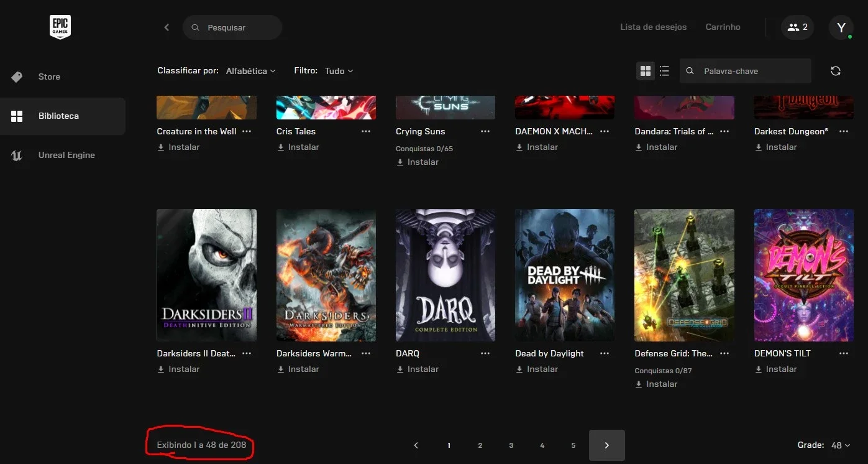Open the Store section
Screen dimensions: 868x464
(63, 77)
